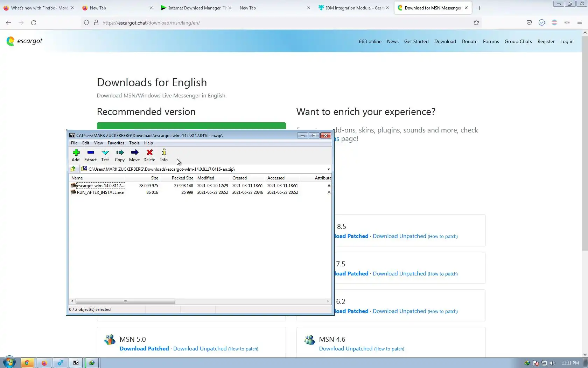The height and width of the screenshot is (368, 588).
Task: Click the taskbar clock showing 11:11 PM
Action: (x=570, y=363)
